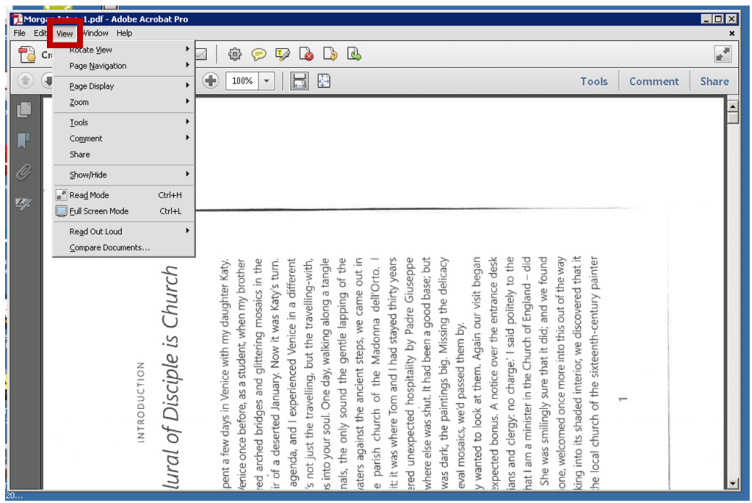This screenshot has height=503, width=752.
Task: Click the 100% zoom value field
Action: tap(242, 81)
